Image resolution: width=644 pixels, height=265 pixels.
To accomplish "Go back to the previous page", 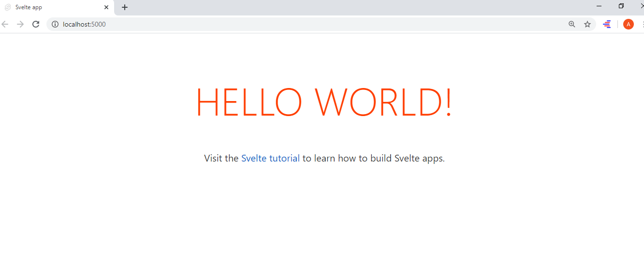I will pos(5,24).
